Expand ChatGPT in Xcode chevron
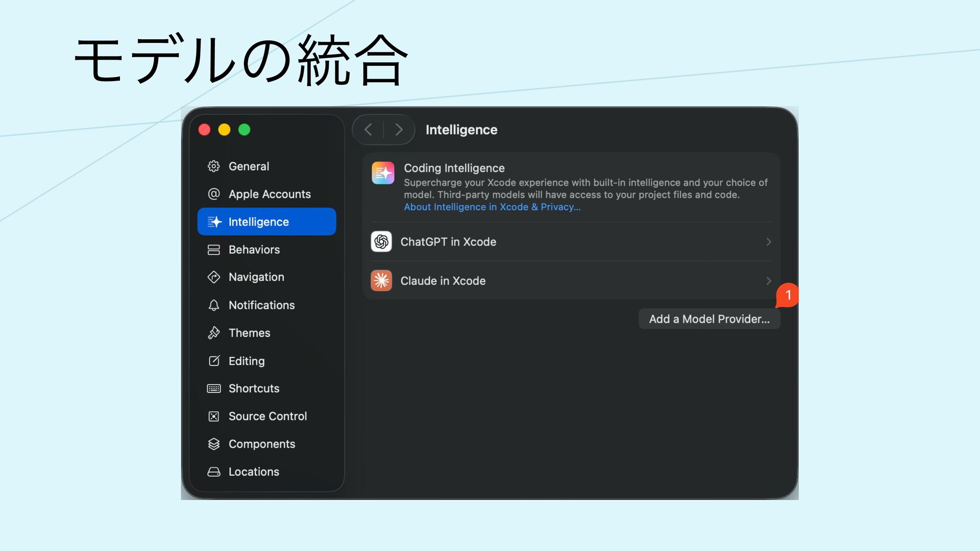 768,242
